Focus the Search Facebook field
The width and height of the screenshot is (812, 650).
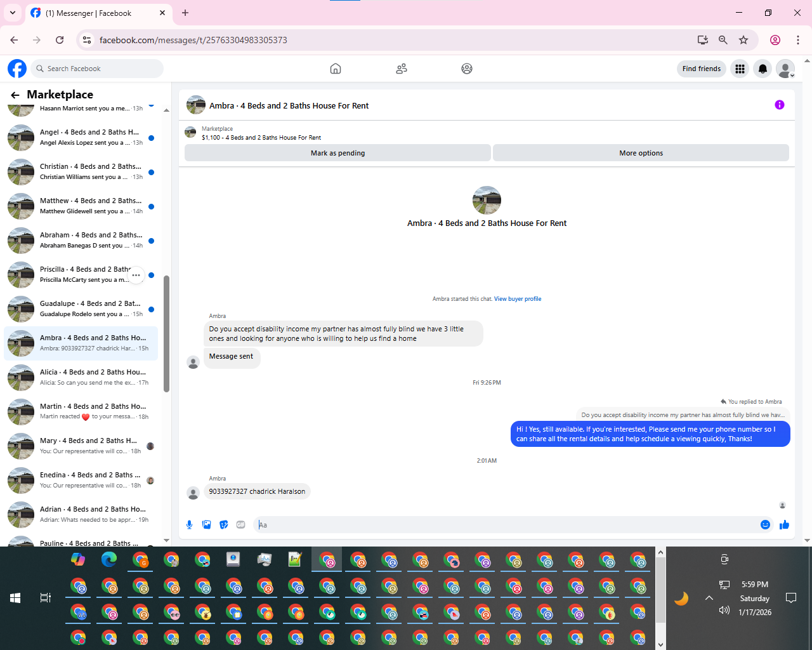97,69
